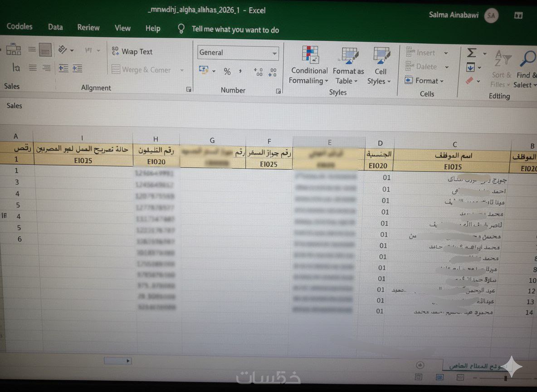Click the Clear eraser icon
The height and width of the screenshot is (392, 537).
tap(469, 81)
